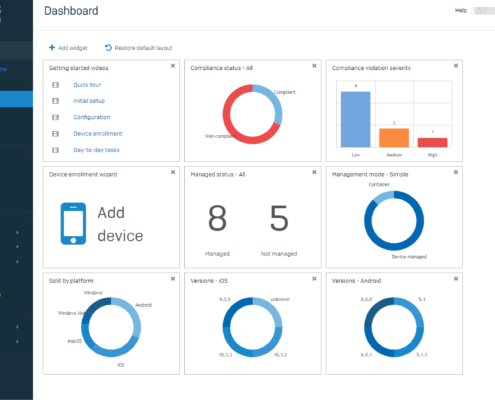Image resolution: width=495 pixels, height=400 pixels.
Task: Click the Add widget button text
Action: pyautogui.click(x=73, y=48)
